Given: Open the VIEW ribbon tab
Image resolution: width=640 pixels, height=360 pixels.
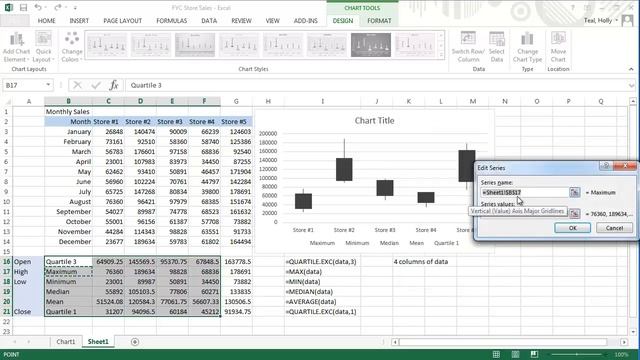Looking at the screenshot, I should coord(272,20).
